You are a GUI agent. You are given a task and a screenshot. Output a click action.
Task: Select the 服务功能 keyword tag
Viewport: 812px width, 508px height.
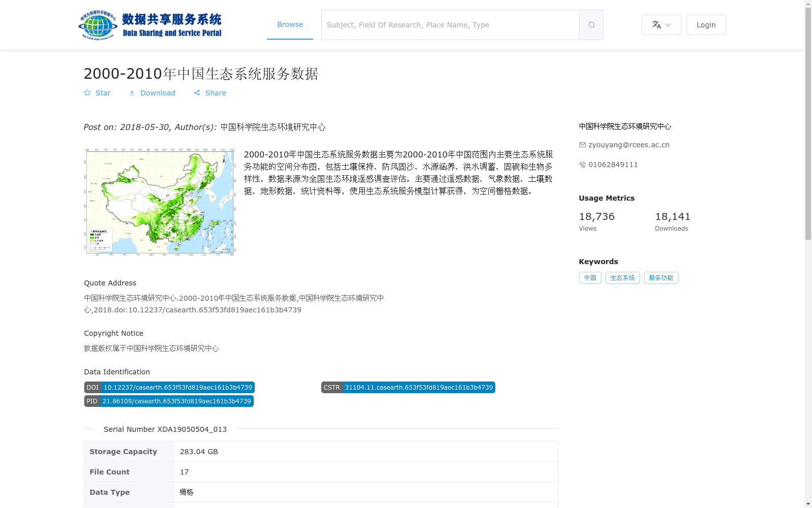pyautogui.click(x=661, y=278)
